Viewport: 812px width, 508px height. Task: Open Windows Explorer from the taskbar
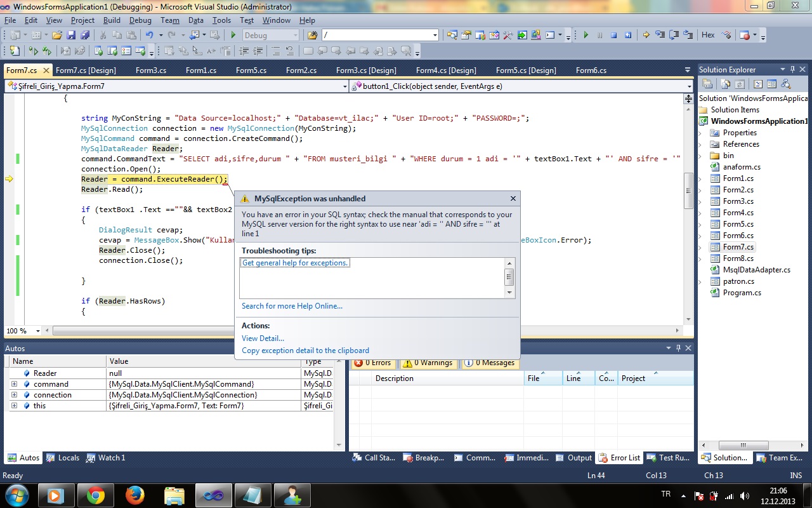174,495
